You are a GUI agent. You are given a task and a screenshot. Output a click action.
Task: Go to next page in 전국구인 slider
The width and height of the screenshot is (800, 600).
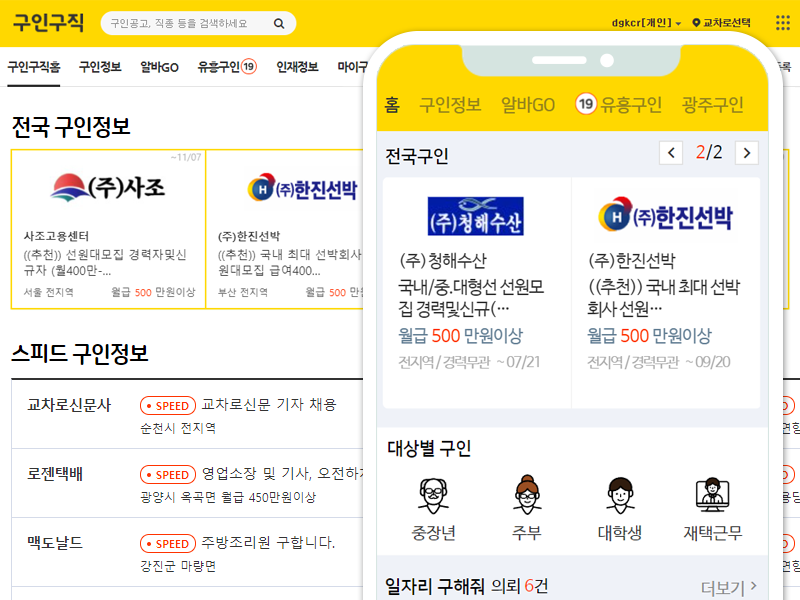coord(746,153)
